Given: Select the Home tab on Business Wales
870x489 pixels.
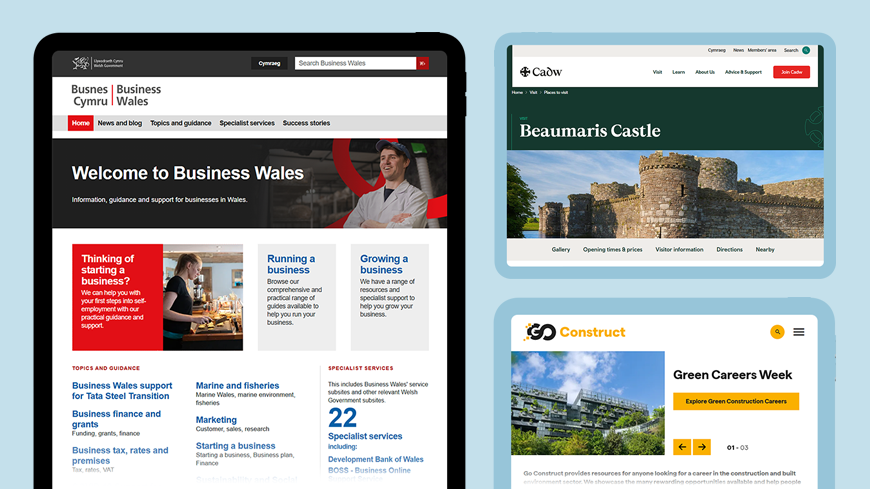Looking at the screenshot, I should 80,123.
